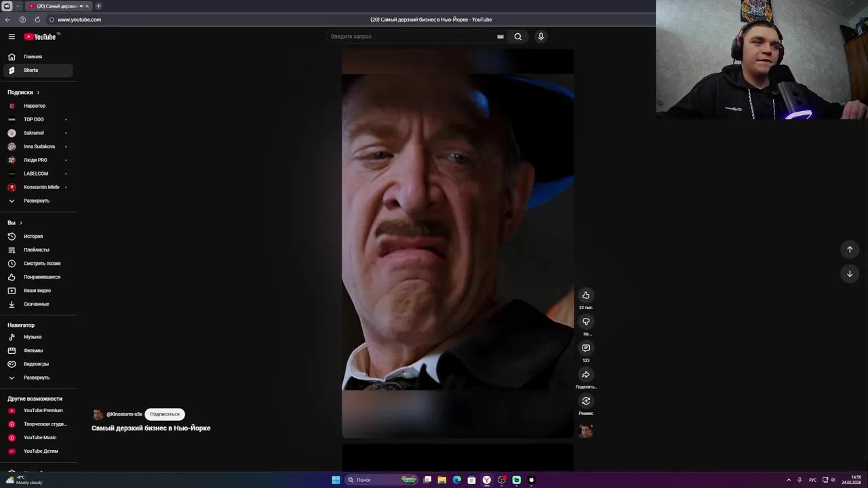Open the Нарратор channel subscription
Screen dimensions: 868x488
pos(38,106)
